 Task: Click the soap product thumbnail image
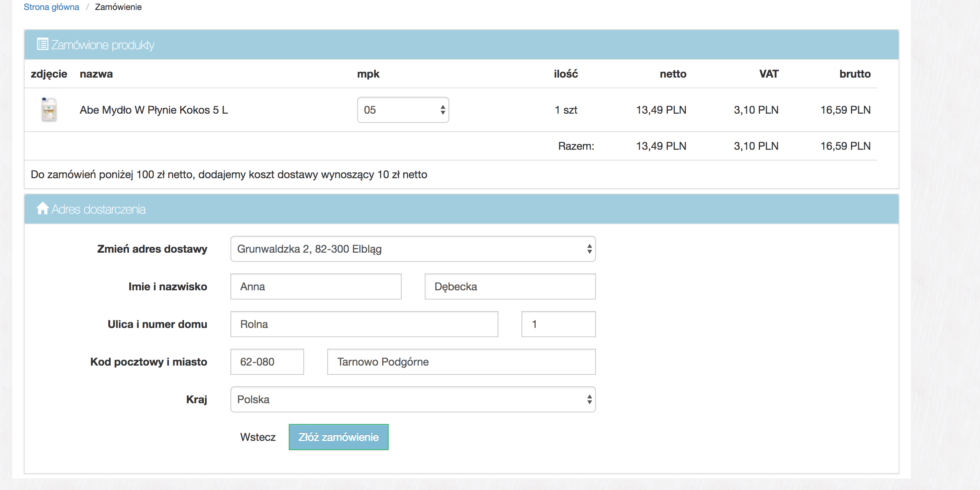click(x=49, y=110)
